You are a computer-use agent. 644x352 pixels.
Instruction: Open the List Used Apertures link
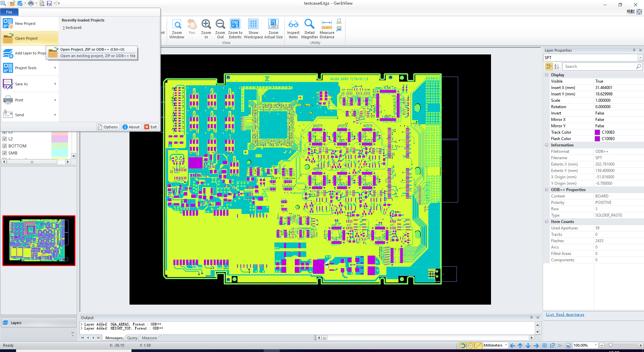pos(565,315)
